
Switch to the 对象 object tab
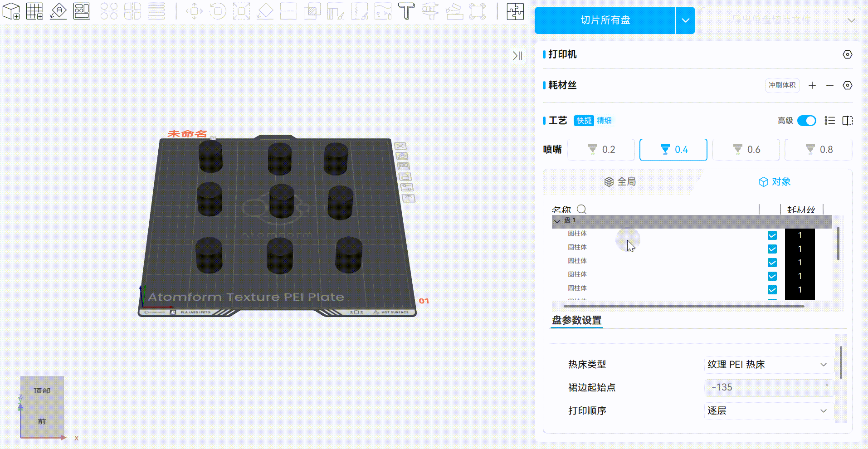[x=775, y=182]
